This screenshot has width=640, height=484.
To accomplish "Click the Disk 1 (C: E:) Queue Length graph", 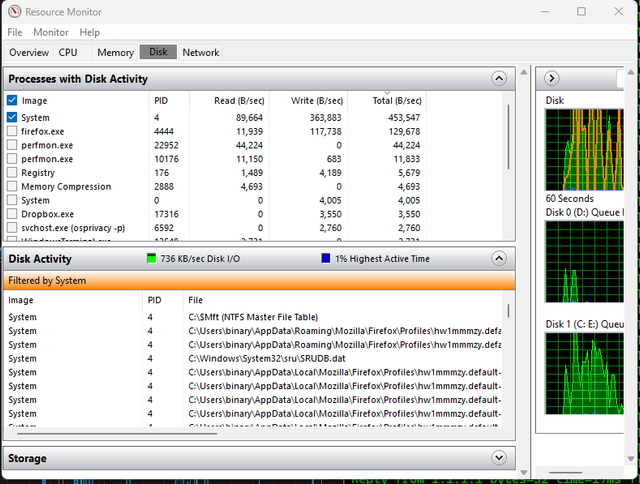I will pyautogui.click(x=584, y=373).
